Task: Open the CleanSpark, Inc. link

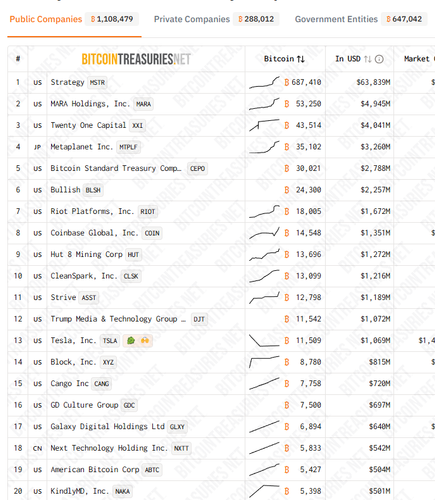Action: click(84, 276)
